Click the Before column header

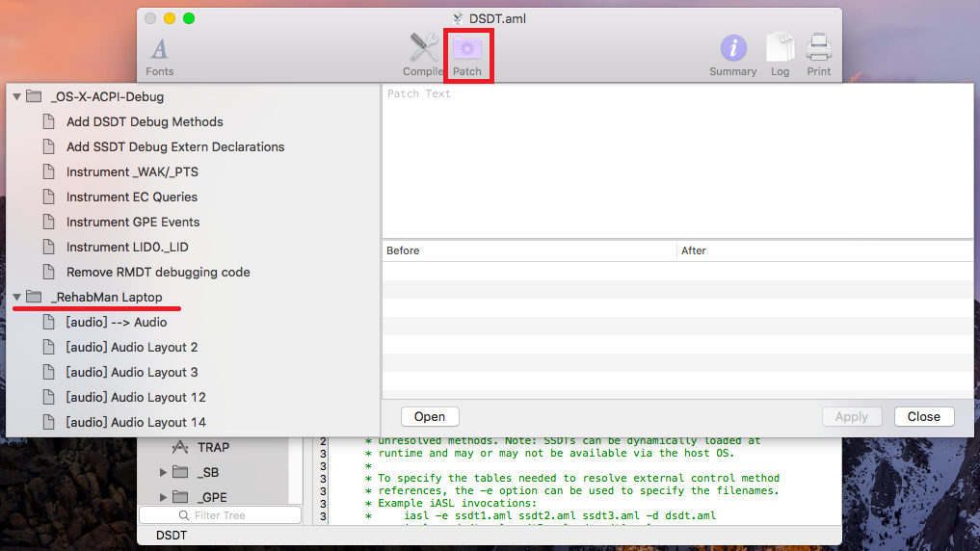point(529,250)
